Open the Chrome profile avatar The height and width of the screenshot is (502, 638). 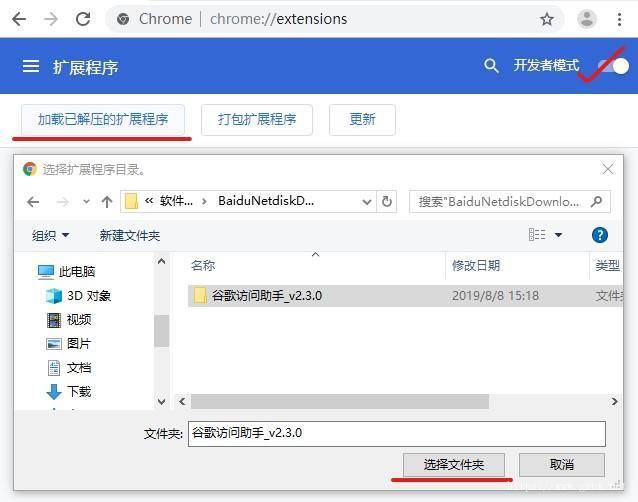[587, 19]
